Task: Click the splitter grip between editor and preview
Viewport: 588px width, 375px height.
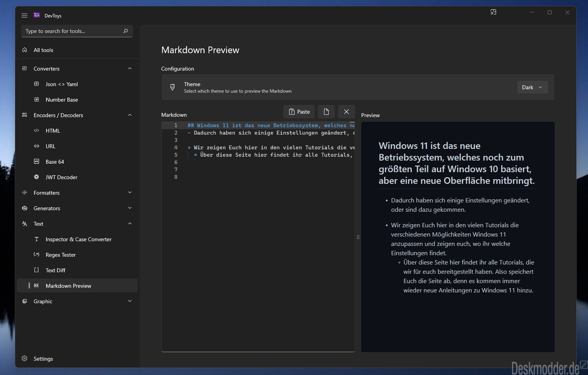Action: [358, 237]
